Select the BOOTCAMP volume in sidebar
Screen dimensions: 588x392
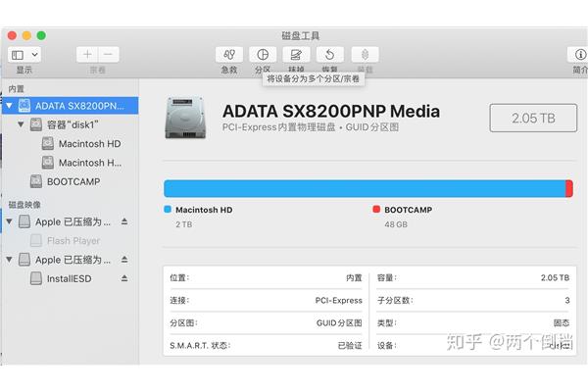pyautogui.click(x=71, y=181)
